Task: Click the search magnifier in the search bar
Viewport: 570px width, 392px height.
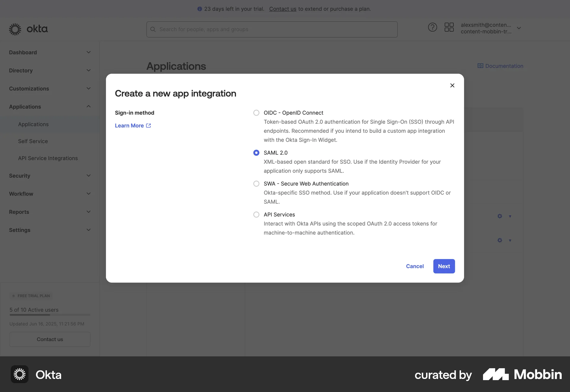Action: click(x=153, y=29)
